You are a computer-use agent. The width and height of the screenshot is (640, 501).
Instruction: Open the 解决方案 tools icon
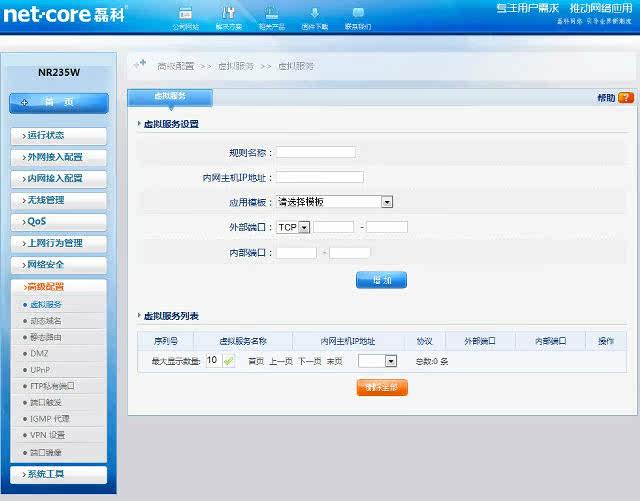[228, 13]
